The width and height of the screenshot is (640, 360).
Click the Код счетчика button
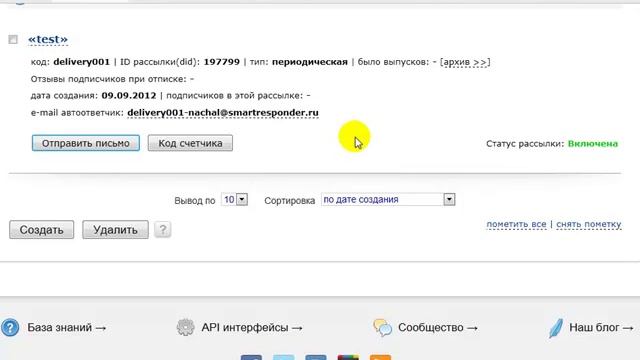click(190, 143)
